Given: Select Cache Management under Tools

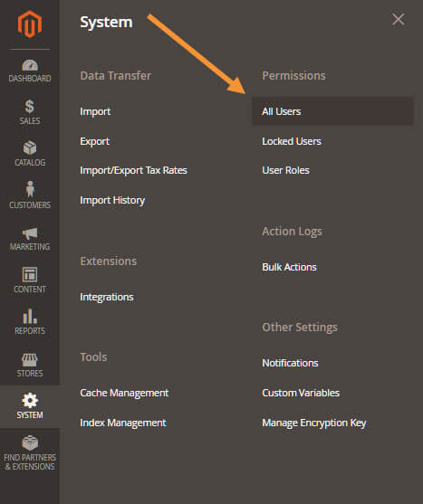Looking at the screenshot, I should [124, 393].
